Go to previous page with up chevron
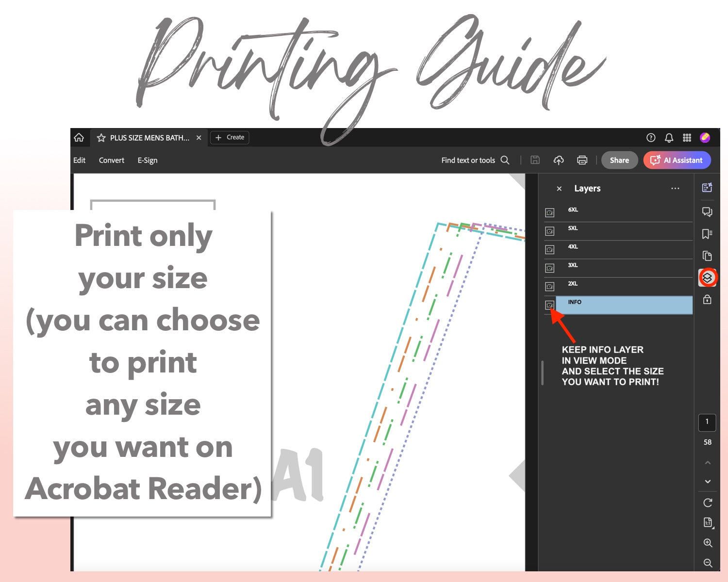This screenshot has width=728, height=582. tap(708, 463)
